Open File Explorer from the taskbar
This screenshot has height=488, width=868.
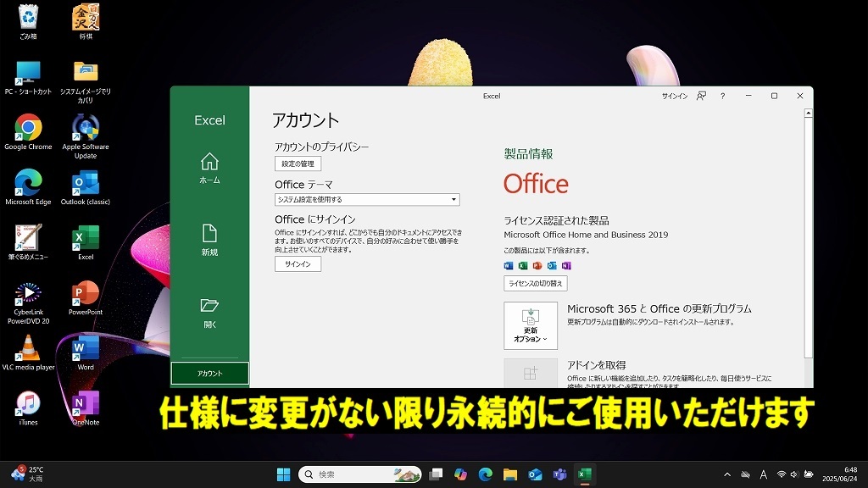coord(510,474)
